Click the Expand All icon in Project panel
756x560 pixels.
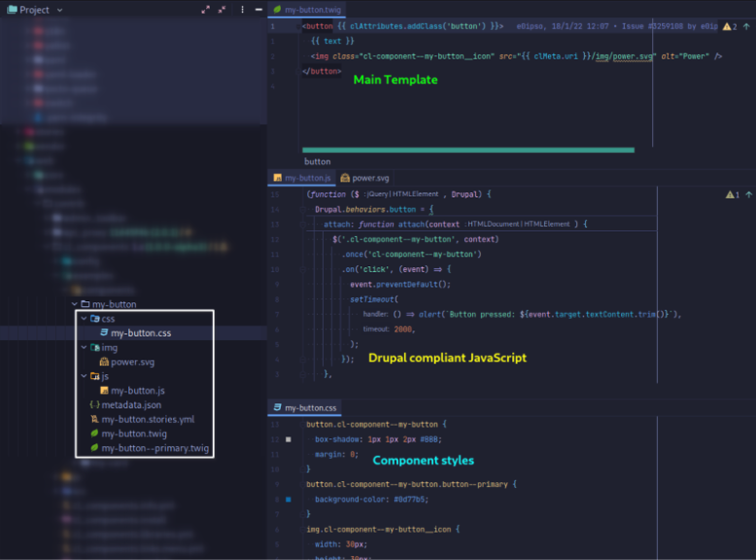click(205, 10)
